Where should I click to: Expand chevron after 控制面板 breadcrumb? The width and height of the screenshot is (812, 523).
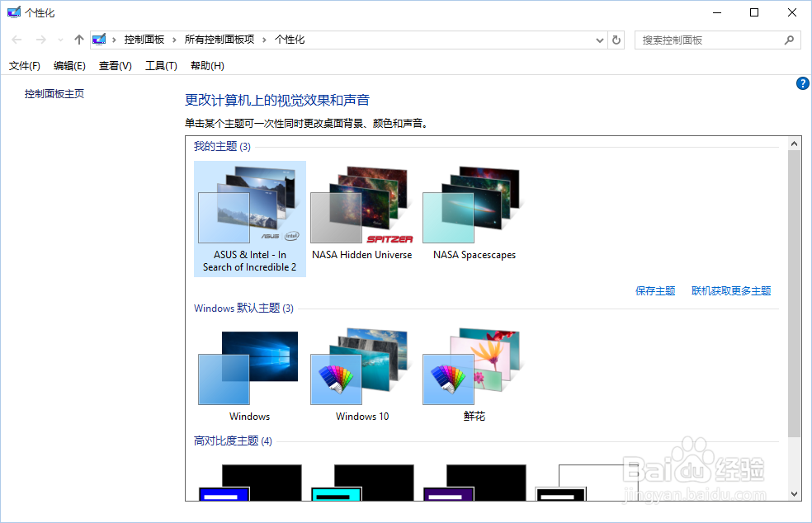pos(174,40)
